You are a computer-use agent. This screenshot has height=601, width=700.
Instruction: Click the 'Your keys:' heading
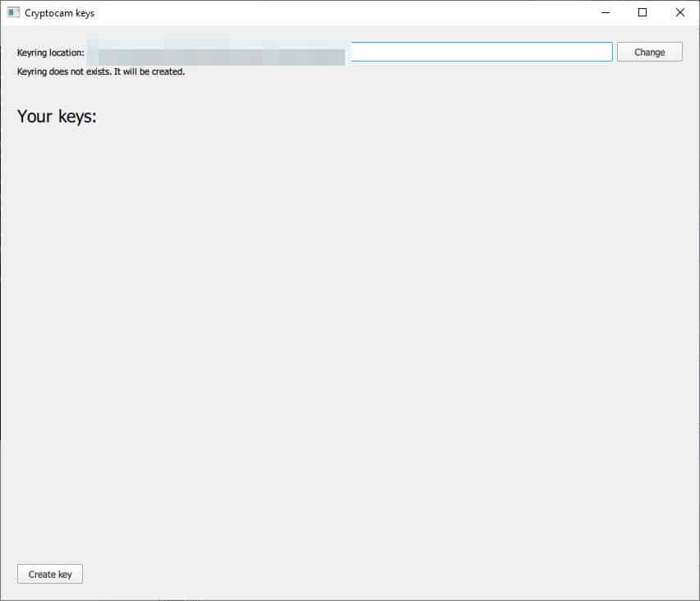click(x=57, y=117)
